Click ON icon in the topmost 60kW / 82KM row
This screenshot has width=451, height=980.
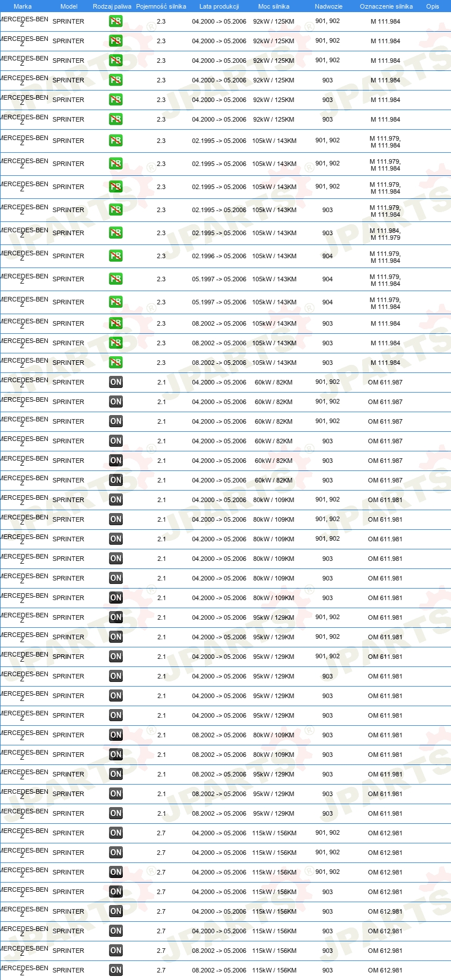tap(116, 382)
